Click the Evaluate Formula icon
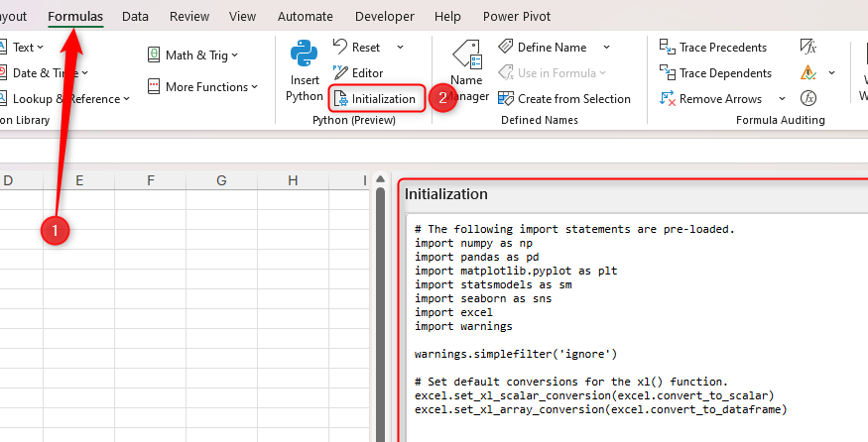 pyautogui.click(x=808, y=99)
